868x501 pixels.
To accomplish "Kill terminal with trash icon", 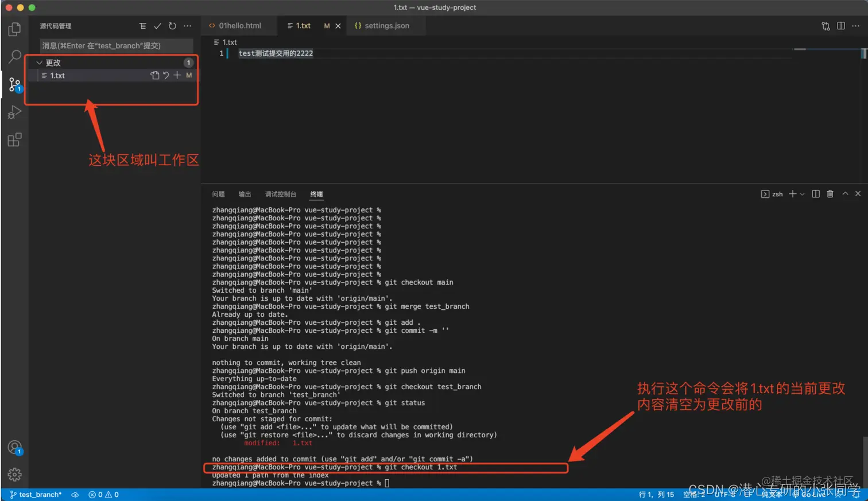I will 830,194.
